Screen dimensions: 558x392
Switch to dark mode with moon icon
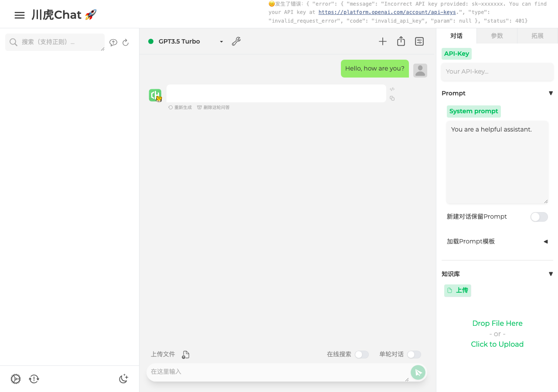click(x=124, y=379)
